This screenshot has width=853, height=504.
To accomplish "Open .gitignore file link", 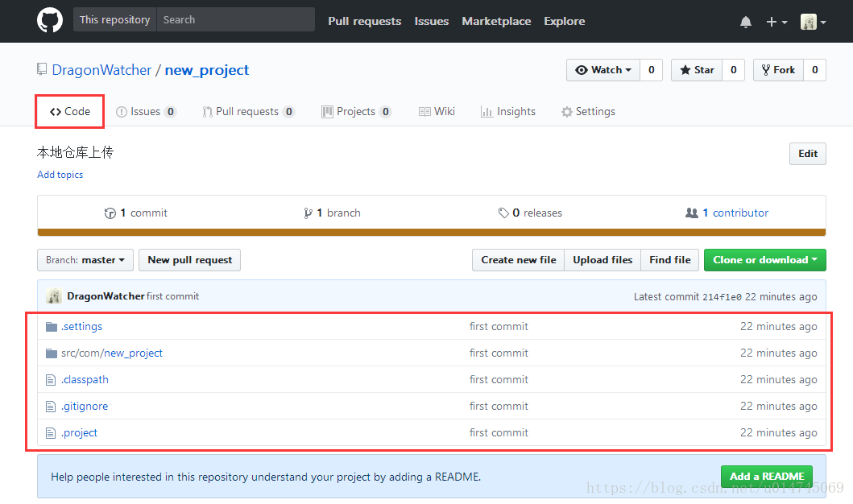I will pyautogui.click(x=85, y=406).
